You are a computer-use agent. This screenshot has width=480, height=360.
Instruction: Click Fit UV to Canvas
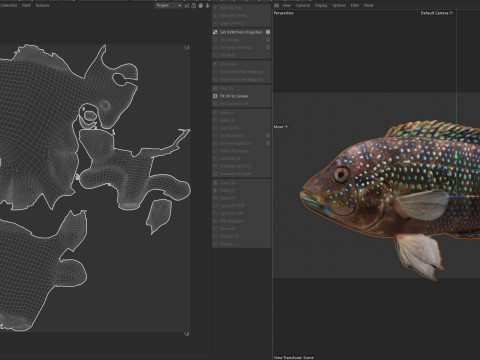[x=242, y=96]
